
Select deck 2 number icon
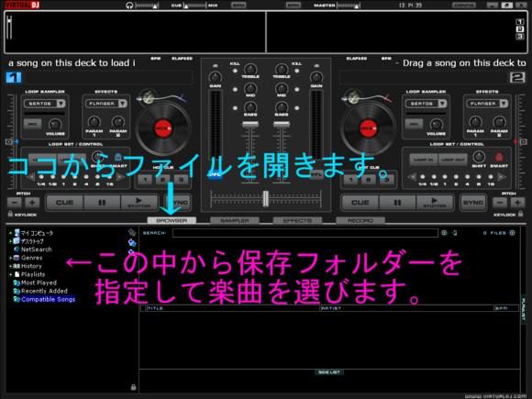tap(517, 77)
